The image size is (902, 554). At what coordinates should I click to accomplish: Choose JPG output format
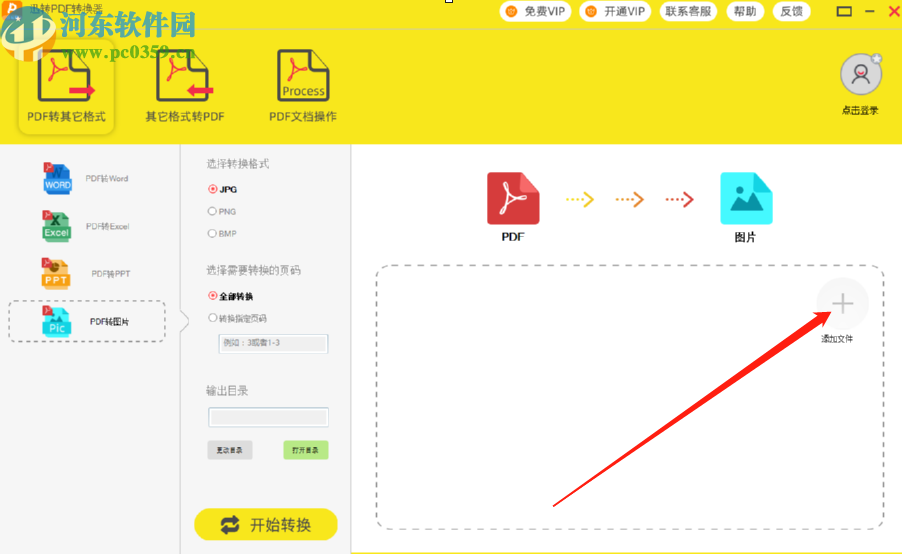click(x=222, y=189)
